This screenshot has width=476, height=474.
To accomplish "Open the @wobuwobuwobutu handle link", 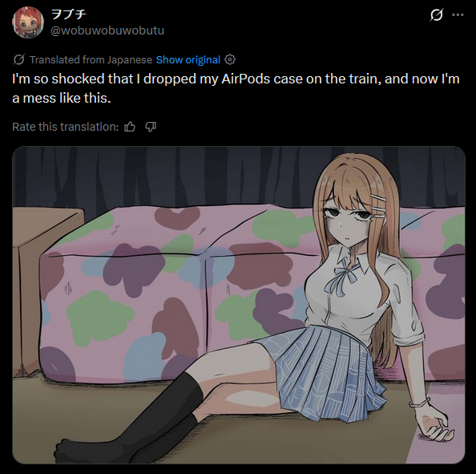I will pos(107,30).
